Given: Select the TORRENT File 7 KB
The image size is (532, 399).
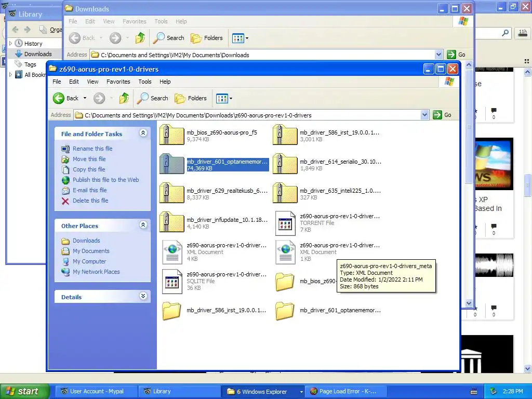Looking at the screenshot, I should (327, 223).
